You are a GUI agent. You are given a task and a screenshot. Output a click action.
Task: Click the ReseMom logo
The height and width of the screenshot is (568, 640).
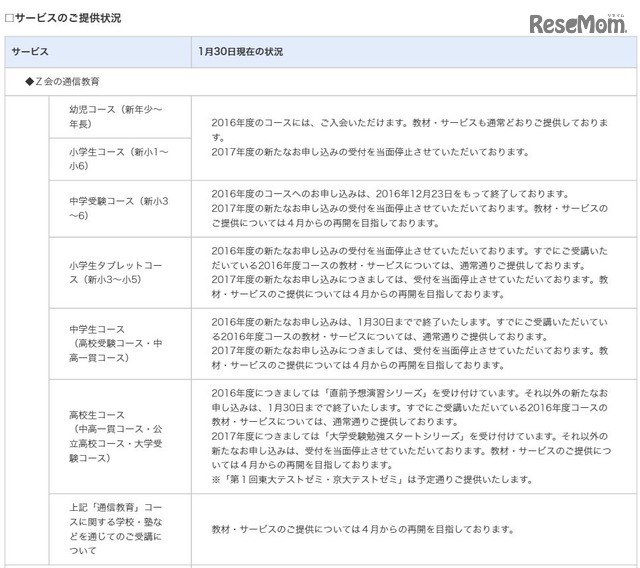tap(578, 24)
